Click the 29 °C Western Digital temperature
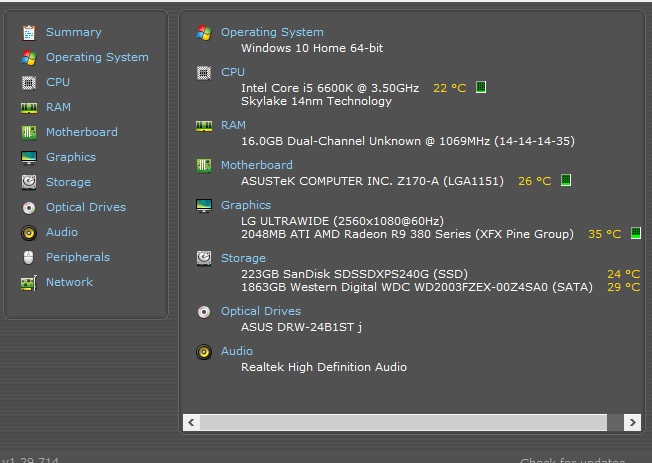This screenshot has width=652, height=463. pyautogui.click(x=623, y=287)
